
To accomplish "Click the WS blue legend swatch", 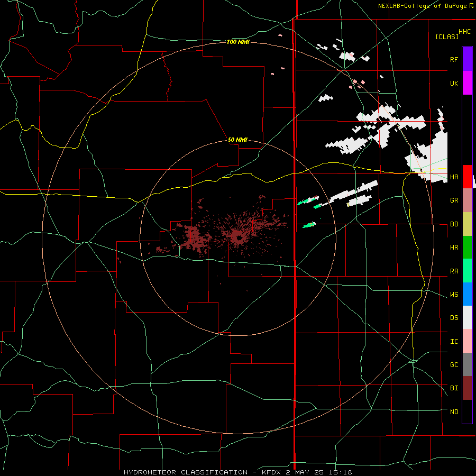I will click(x=467, y=294).
